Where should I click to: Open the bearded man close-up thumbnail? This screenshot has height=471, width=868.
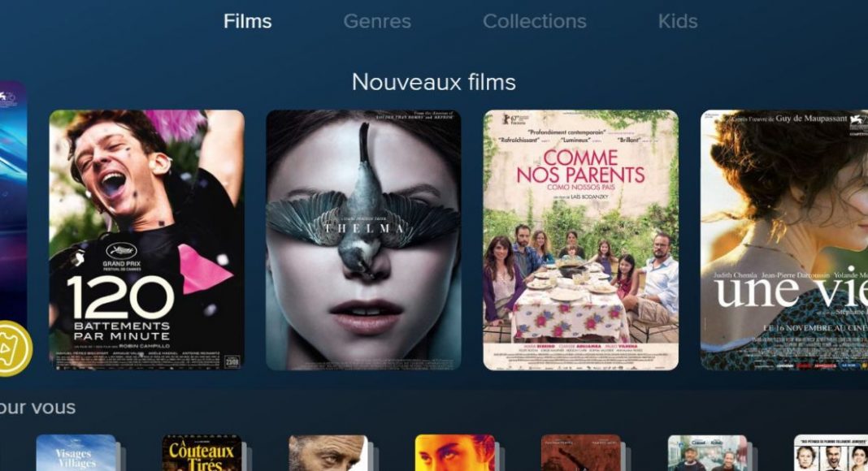(x=328, y=453)
